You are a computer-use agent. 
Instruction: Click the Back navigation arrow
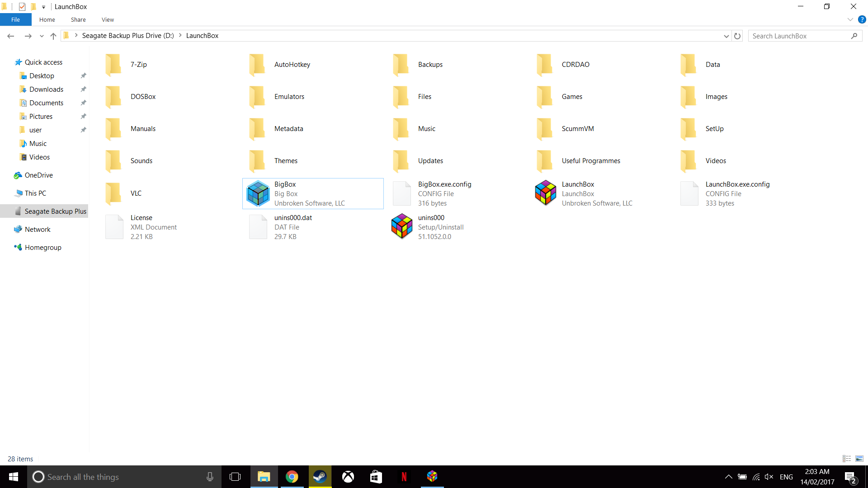11,36
